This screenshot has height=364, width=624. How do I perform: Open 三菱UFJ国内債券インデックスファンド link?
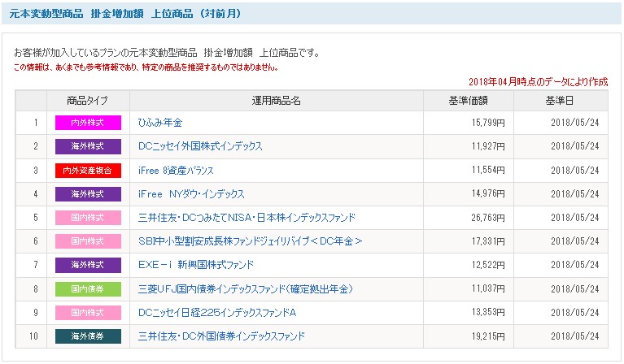[246, 289]
